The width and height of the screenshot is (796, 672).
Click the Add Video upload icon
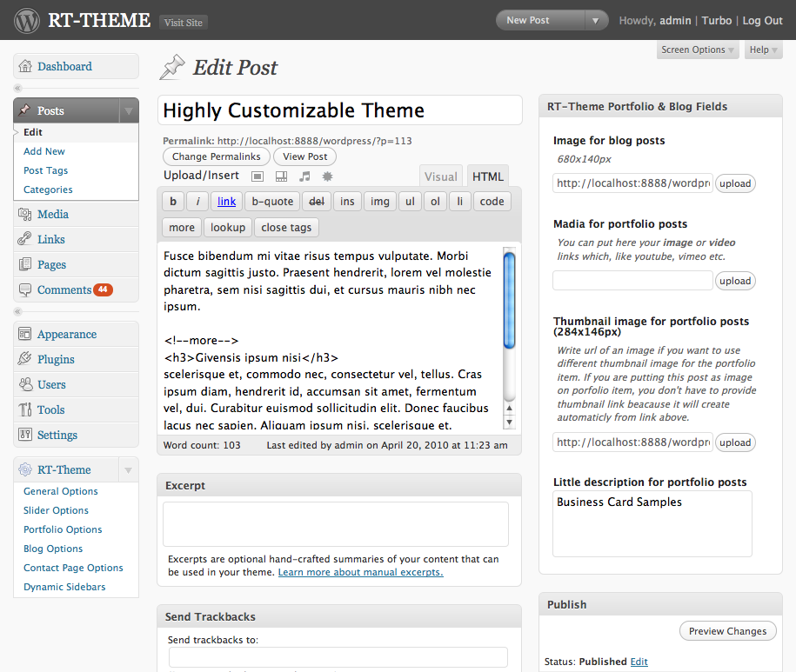coord(281,176)
